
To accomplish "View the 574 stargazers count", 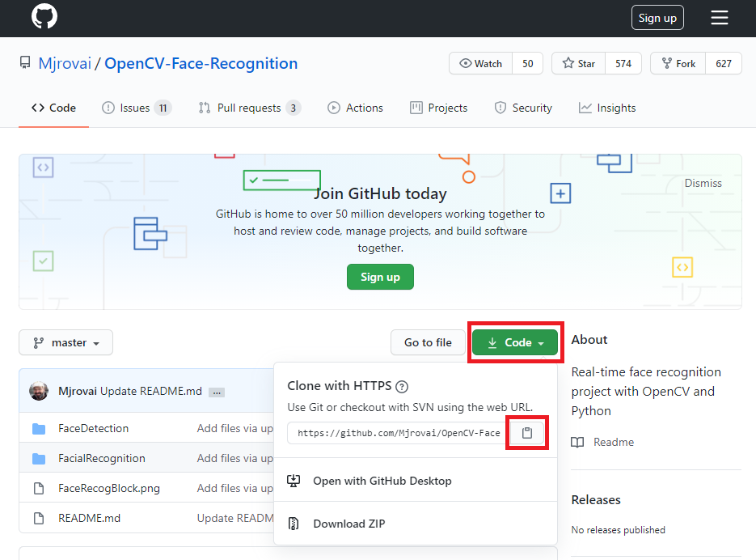I will [623, 63].
